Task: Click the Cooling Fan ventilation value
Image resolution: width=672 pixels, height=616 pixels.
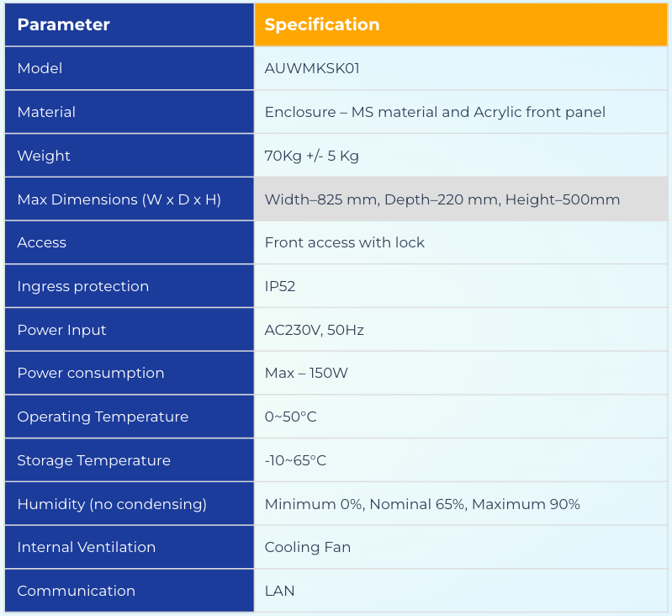Action: 308,547
